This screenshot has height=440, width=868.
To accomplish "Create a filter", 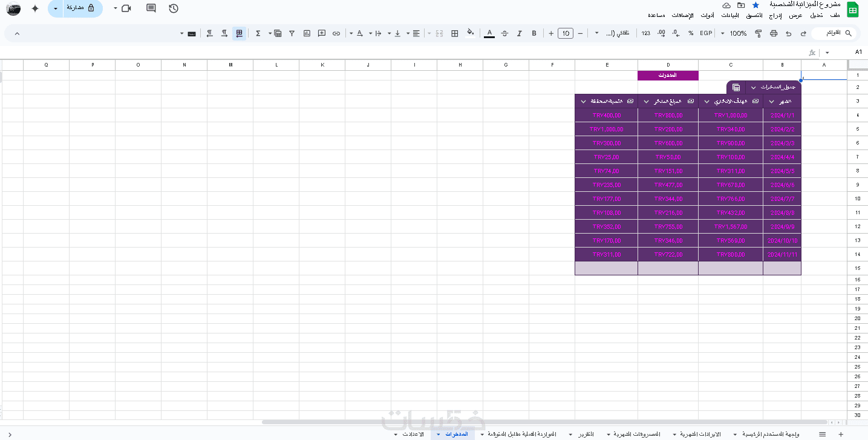I will [x=292, y=33].
